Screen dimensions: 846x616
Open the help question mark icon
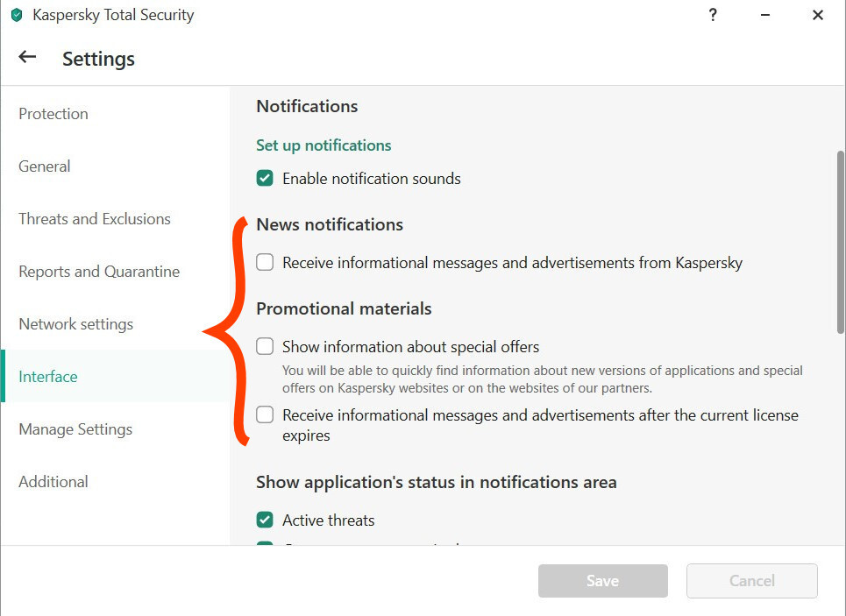[x=713, y=15]
